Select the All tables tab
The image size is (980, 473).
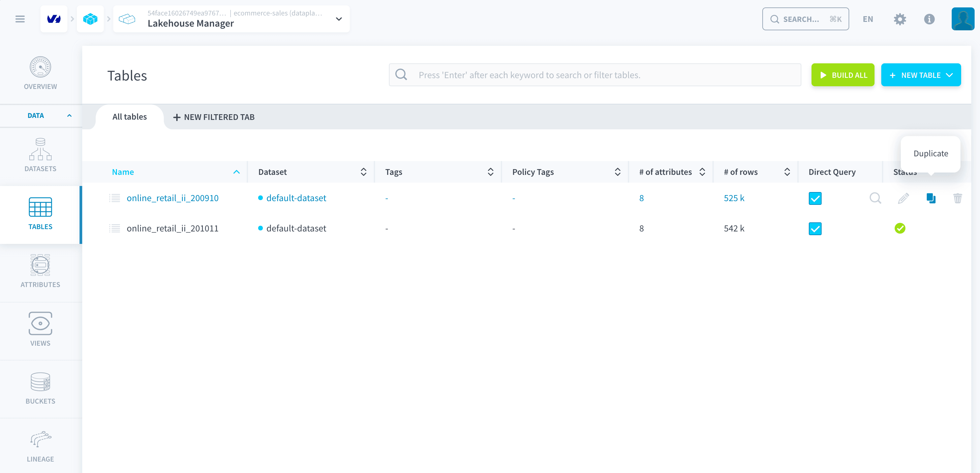point(129,117)
